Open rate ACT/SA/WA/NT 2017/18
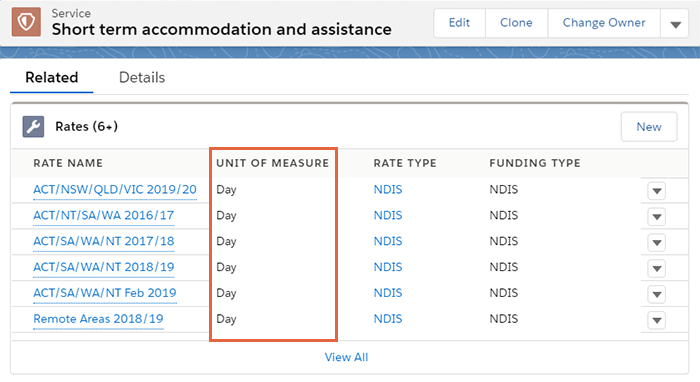700x382 pixels. 104,241
